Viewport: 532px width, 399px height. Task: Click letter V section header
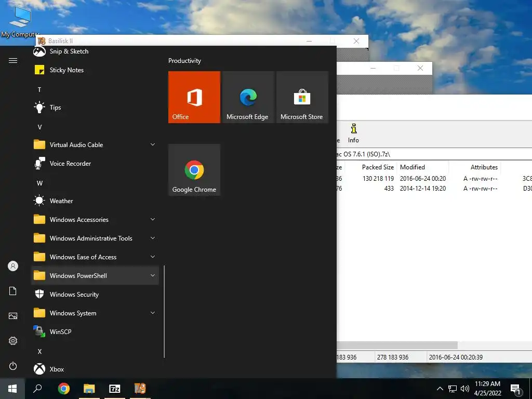point(39,127)
